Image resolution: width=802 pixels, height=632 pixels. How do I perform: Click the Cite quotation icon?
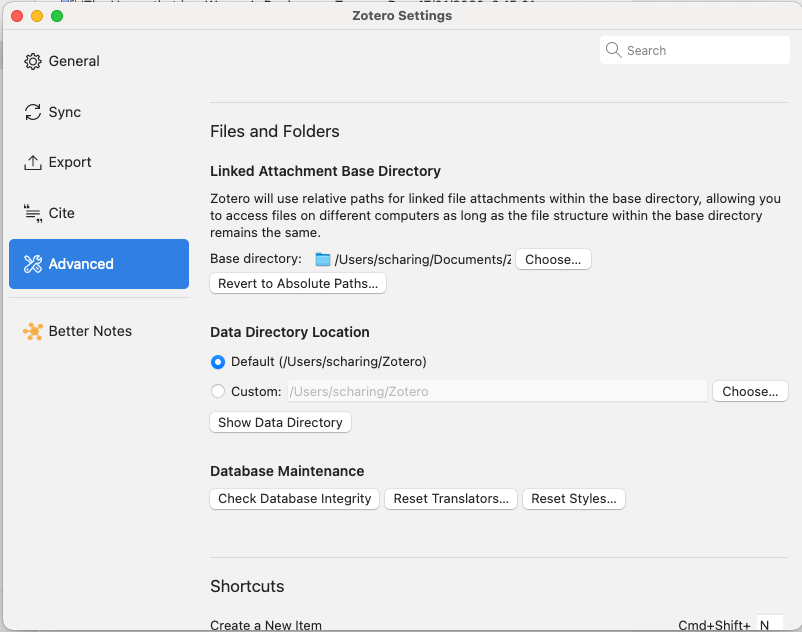(33, 213)
